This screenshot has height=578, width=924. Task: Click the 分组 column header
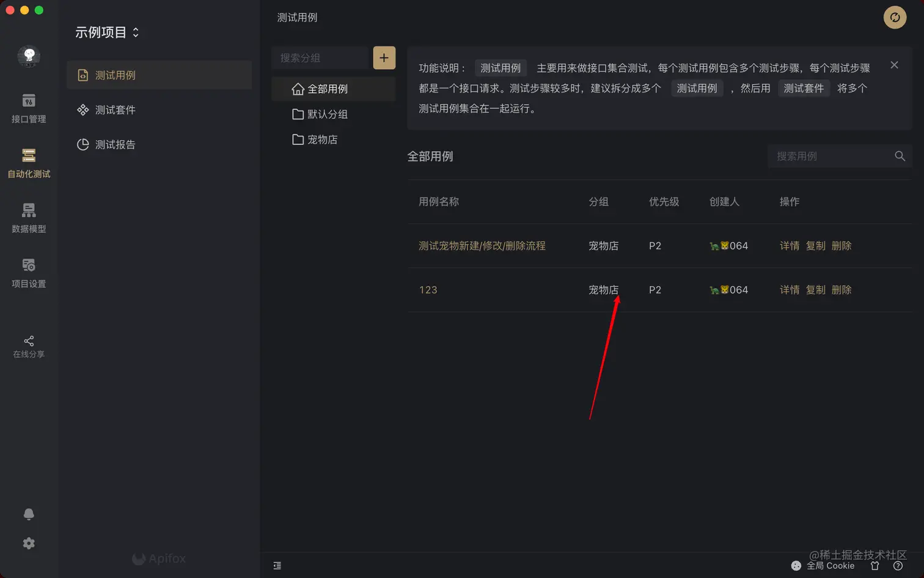click(598, 202)
